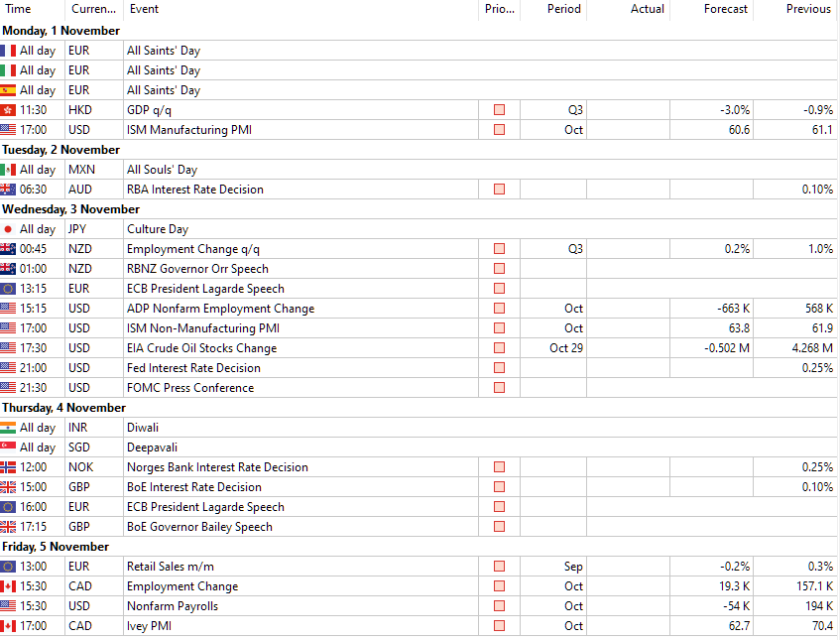This screenshot has width=840, height=640.
Task: Select the 'Monday, 1 November' date heading
Action: click(61, 31)
